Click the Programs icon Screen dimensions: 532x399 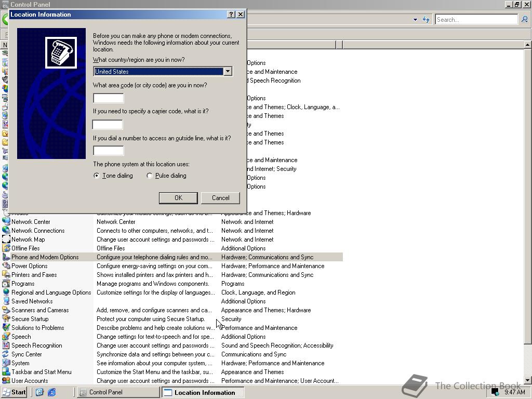point(6,283)
